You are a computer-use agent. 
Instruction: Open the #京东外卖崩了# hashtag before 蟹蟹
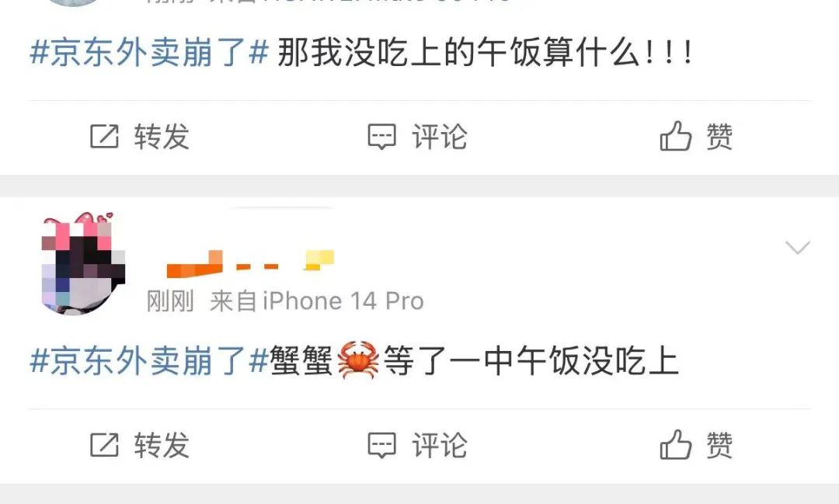[x=149, y=360]
